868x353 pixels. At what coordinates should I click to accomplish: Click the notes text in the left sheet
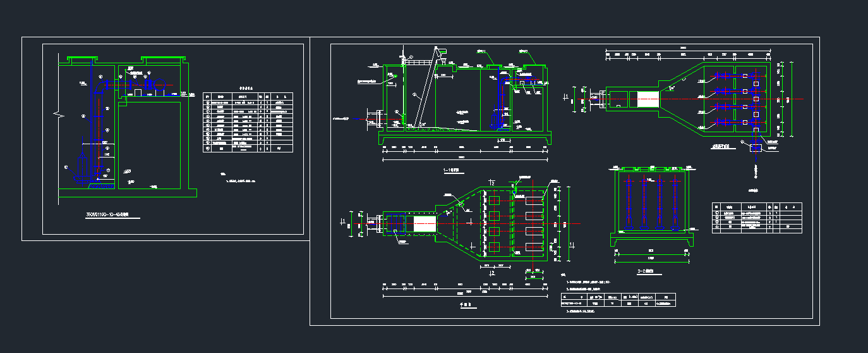(240, 180)
